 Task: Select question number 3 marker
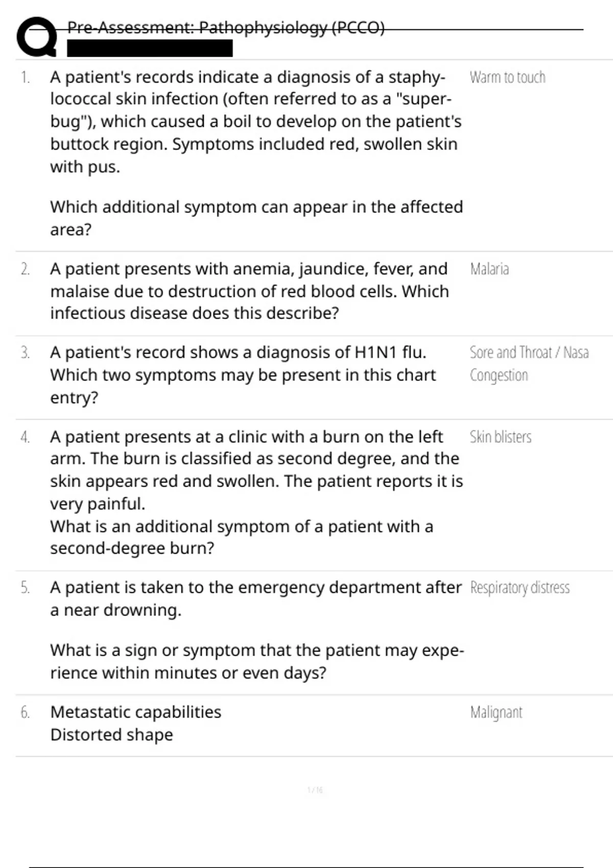(26, 353)
